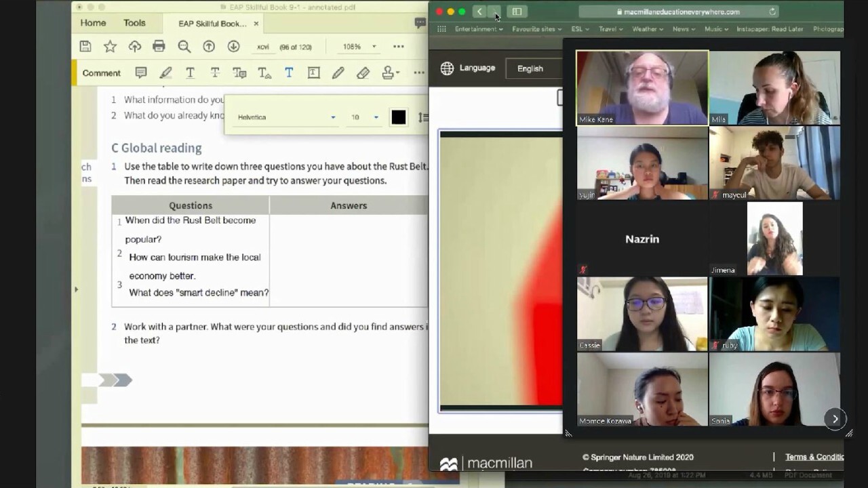Print the PDF using the printer icon
The width and height of the screenshot is (868, 488).
point(159,46)
